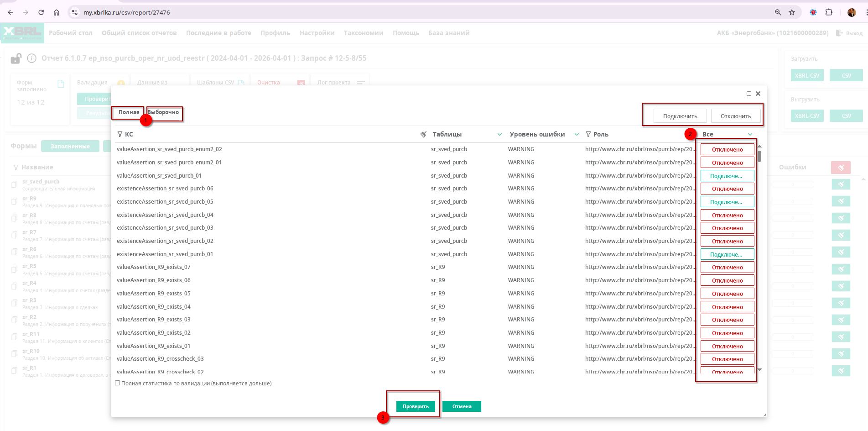Click the browser home icon
Image resolution: width=868 pixels, height=431 pixels.
pyautogui.click(x=57, y=12)
